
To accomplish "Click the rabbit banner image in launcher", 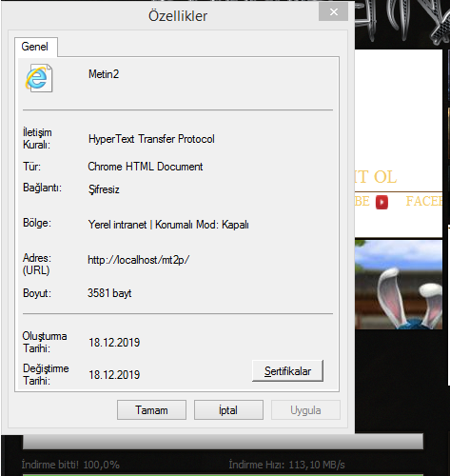I will (x=399, y=285).
